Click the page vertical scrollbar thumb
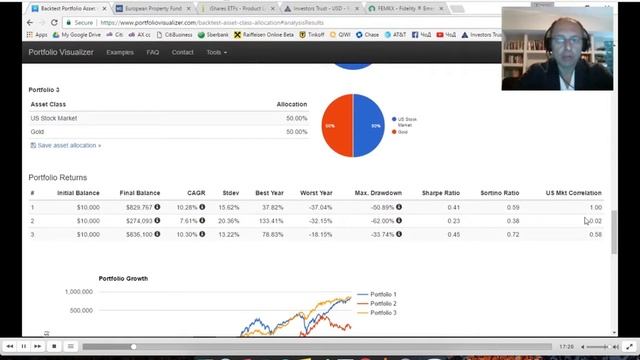640x360 pixels. [x=614, y=232]
